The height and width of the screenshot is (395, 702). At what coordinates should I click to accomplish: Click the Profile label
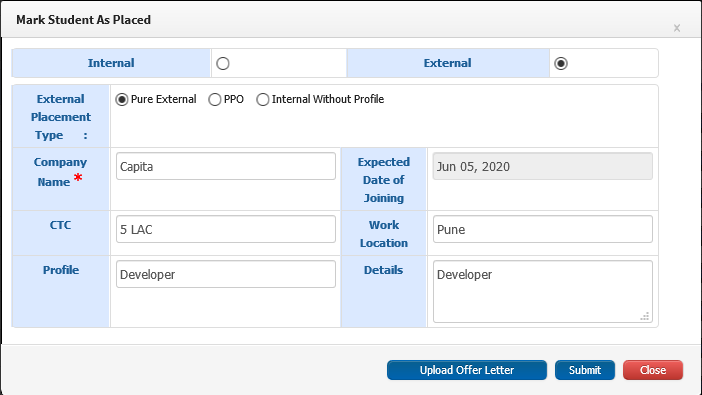pos(61,270)
